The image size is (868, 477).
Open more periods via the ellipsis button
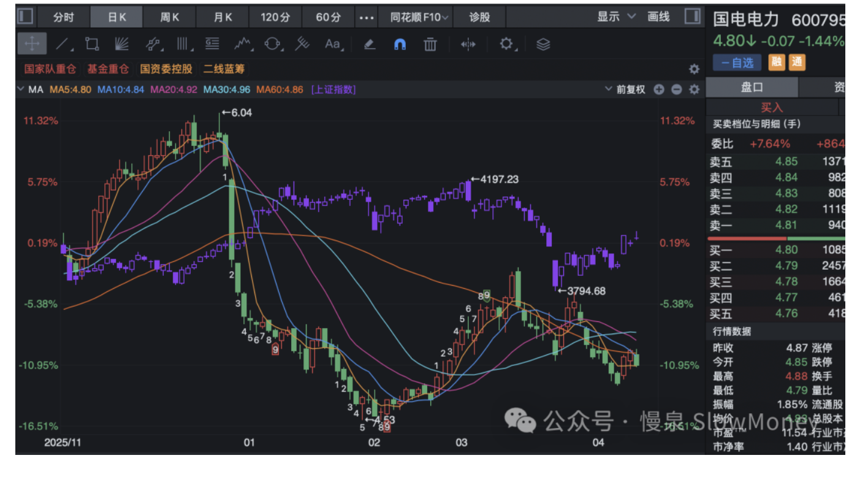click(367, 17)
